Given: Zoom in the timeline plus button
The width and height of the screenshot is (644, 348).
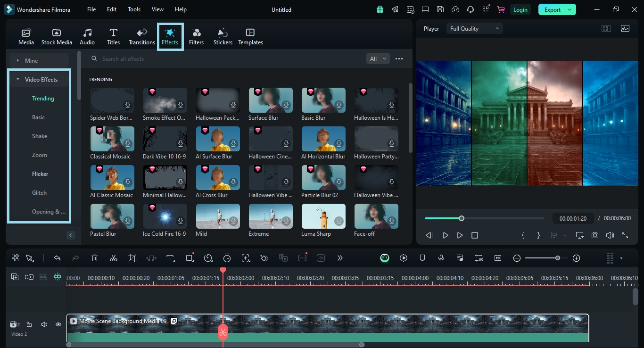Looking at the screenshot, I should click(576, 258).
